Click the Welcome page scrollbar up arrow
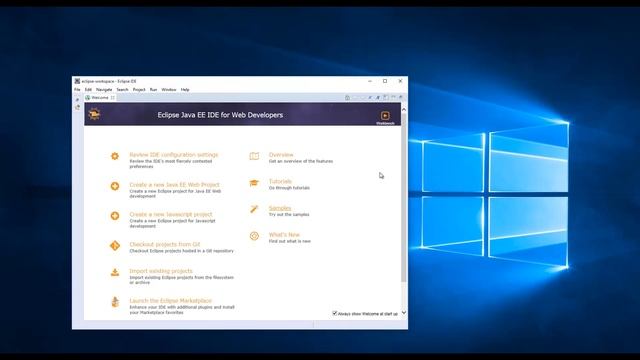This screenshot has width=640, height=360. pyautogui.click(x=404, y=109)
